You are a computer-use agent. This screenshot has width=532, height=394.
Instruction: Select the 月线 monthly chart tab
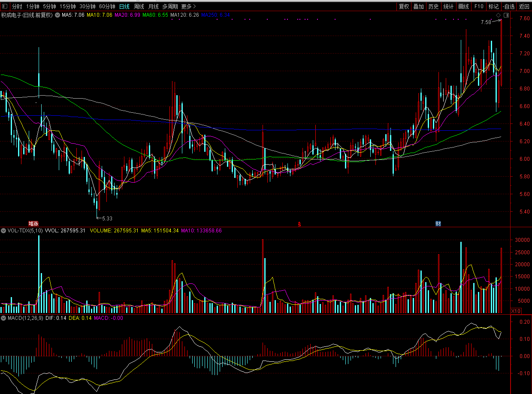click(x=153, y=6)
